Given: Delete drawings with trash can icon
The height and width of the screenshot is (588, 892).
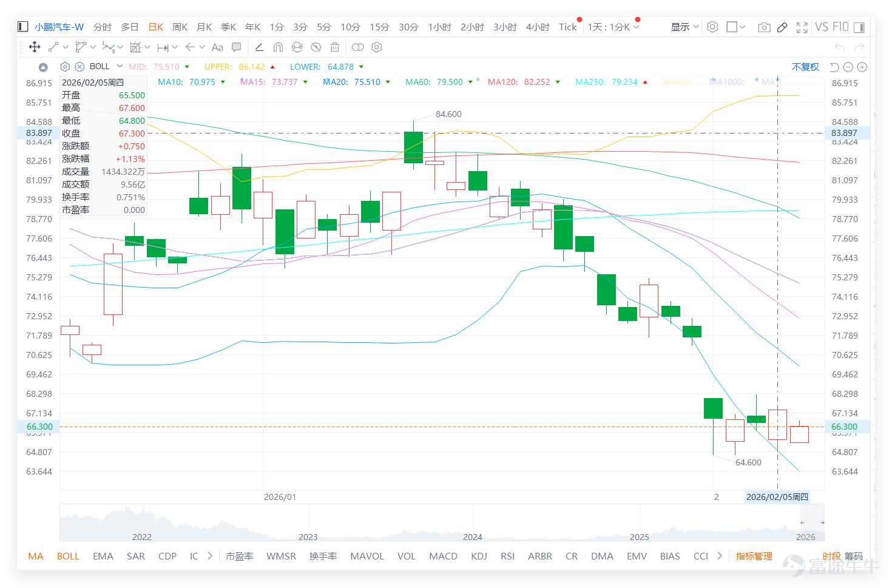Looking at the screenshot, I should tap(334, 47).
